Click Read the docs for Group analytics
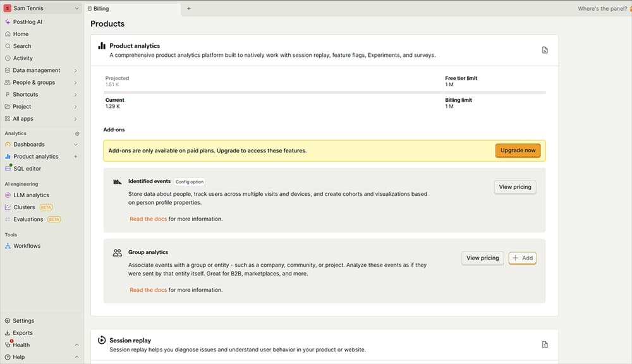The image size is (632, 364). tap(149, 289)
